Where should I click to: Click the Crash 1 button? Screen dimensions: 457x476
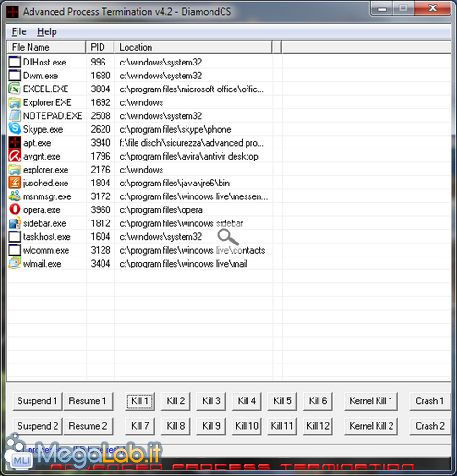[x=429, y=401]
